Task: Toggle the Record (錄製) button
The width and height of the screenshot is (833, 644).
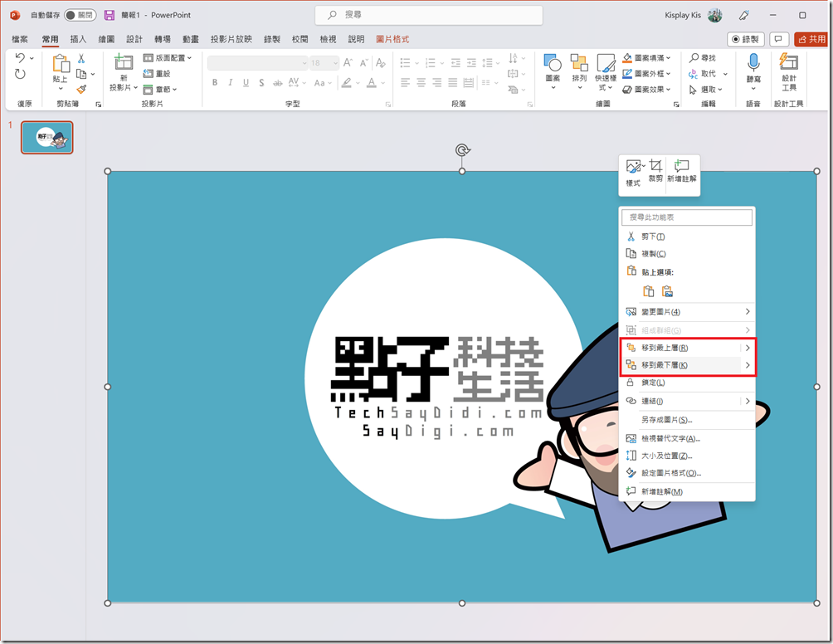Action: pos(745,39)
